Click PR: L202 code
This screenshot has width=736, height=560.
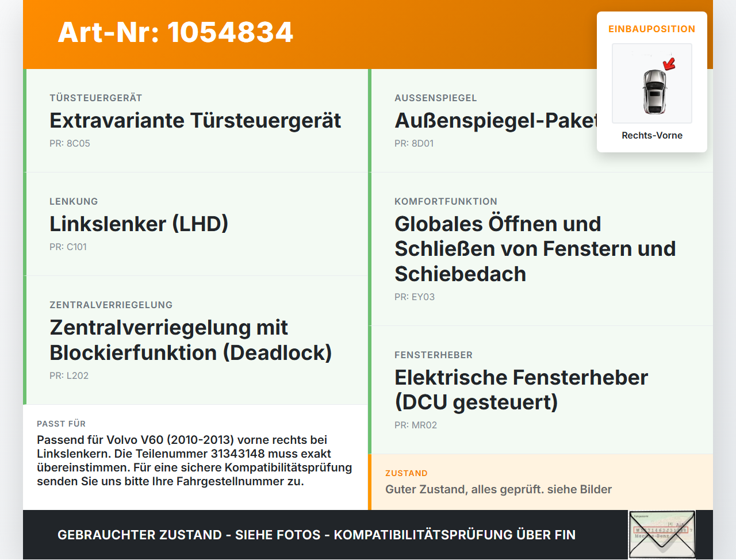tap(69, 376)
